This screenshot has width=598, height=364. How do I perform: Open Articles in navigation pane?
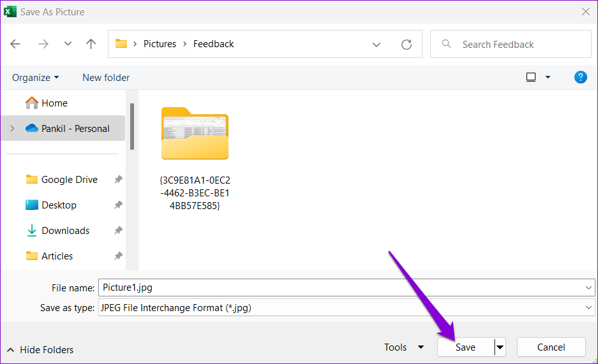(x=57, y=256)
